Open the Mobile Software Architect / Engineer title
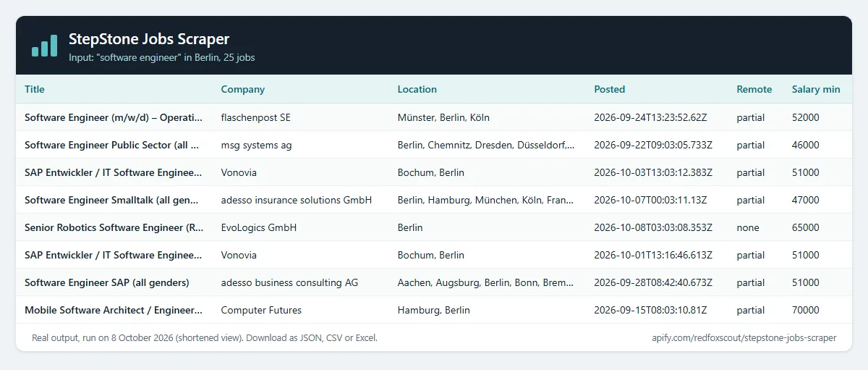The width and height of the screenshot is (868, 370). pos(114,310)
